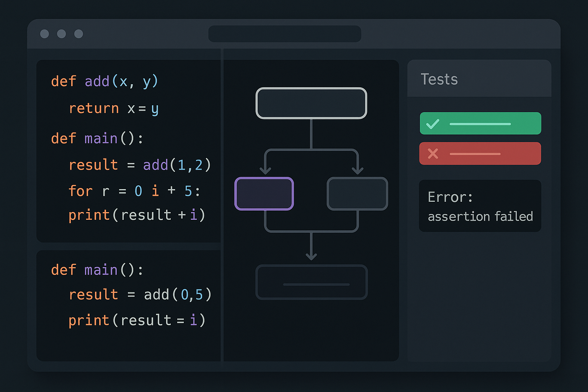Click the 'def add(x, y)' code line

pos(105,82)
